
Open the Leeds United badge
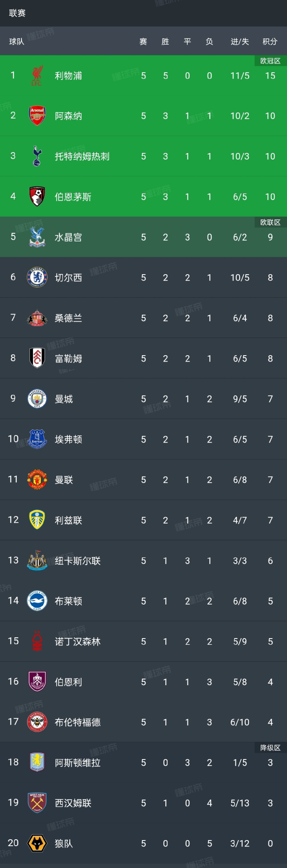37,520
